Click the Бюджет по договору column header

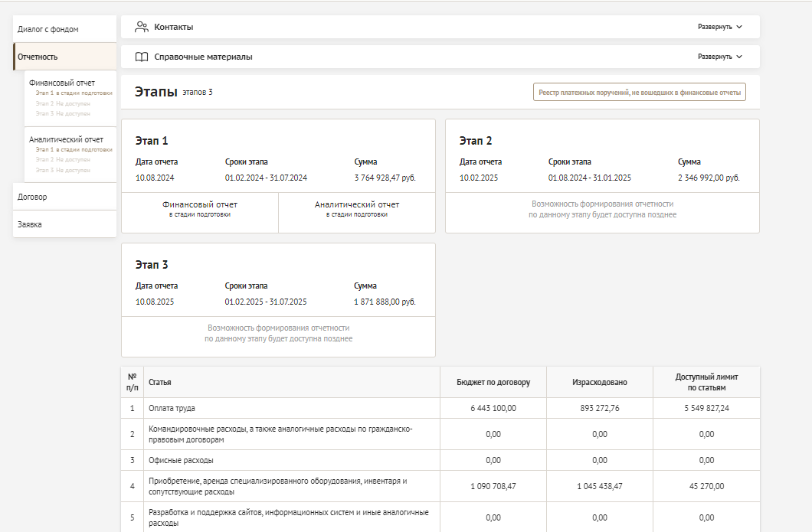click(493, 382)
